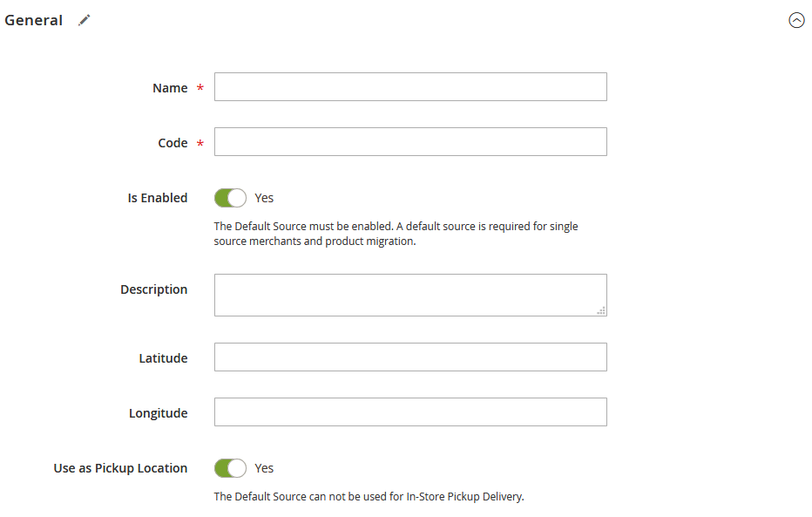Disable the Use as Pickup Location switch
The image size is (812, 517).
231,468
